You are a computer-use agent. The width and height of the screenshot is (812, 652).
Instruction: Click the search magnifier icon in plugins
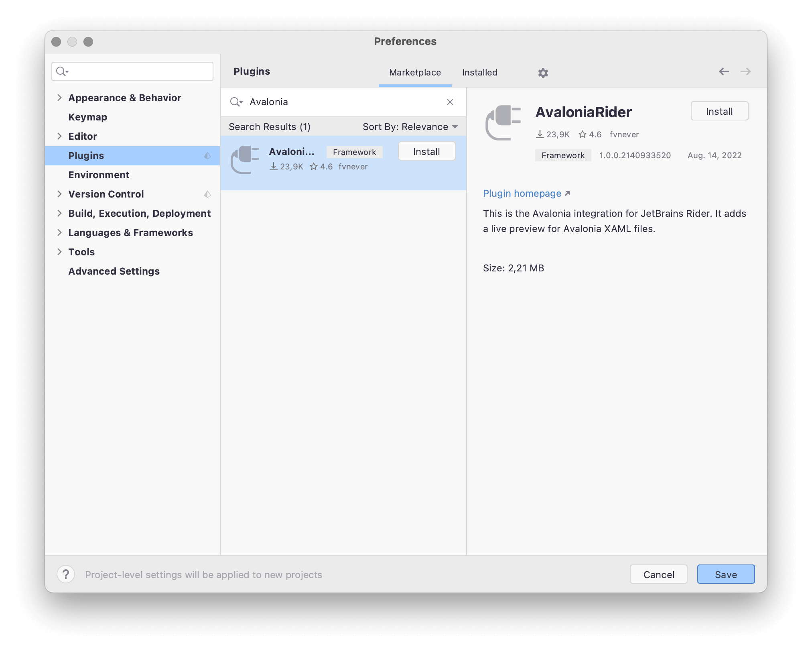tap(235, 101)
